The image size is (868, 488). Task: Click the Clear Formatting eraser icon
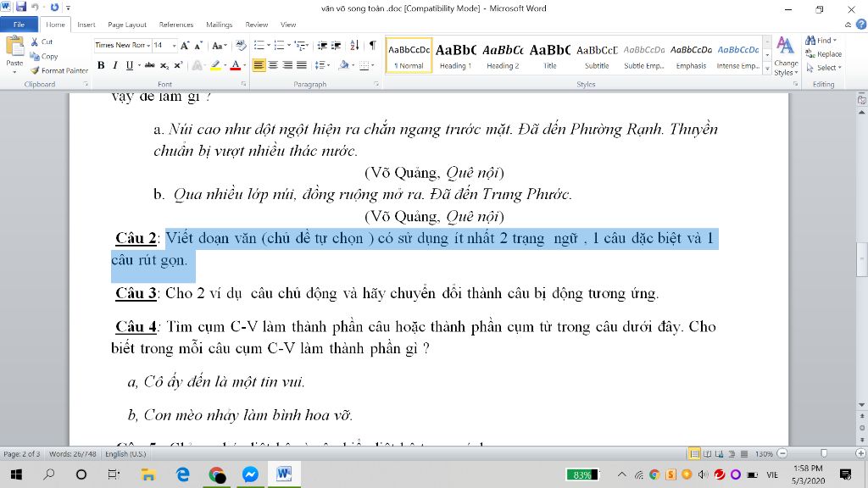[x=240, y=46]
